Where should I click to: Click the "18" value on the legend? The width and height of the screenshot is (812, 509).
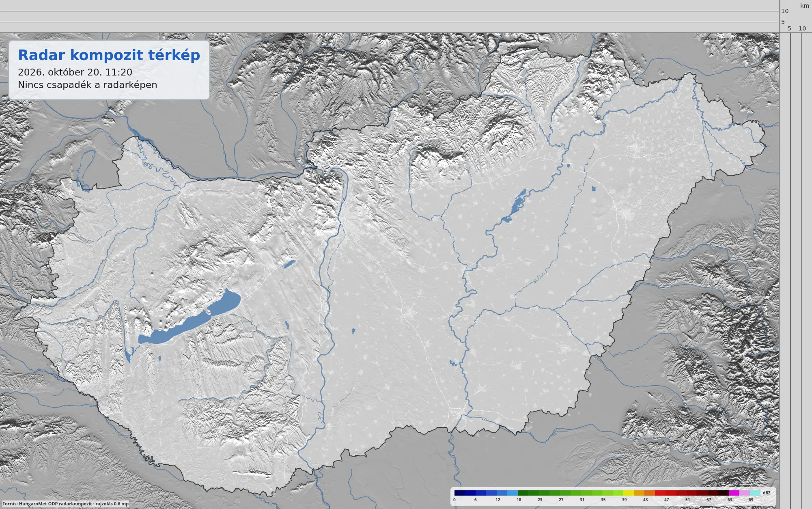(x=519, y=500)
